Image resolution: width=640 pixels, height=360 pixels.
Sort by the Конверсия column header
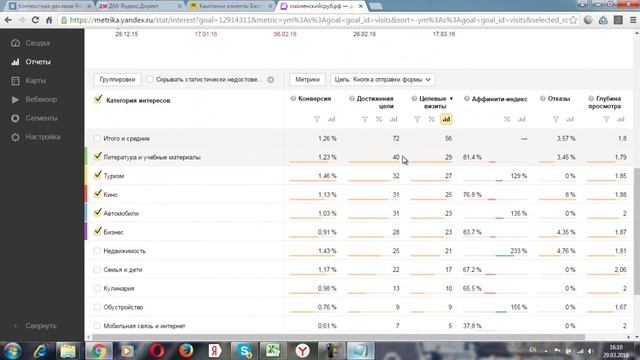pos(314,99)
